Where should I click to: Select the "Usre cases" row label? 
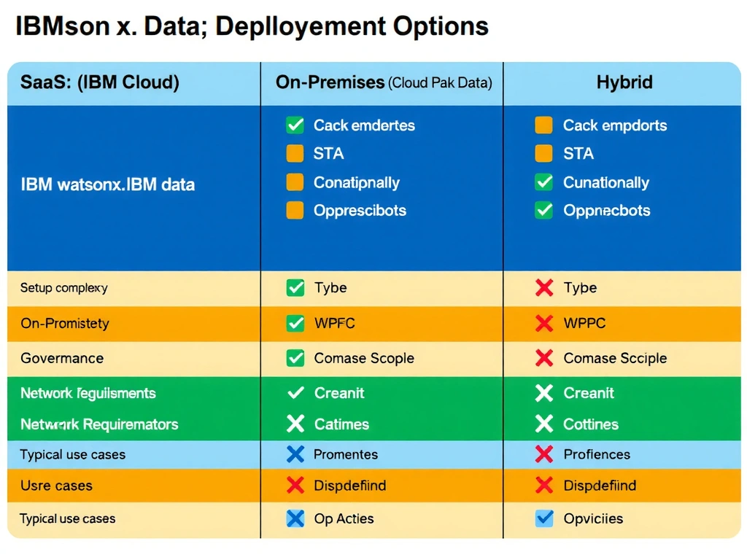pos(56,486)
